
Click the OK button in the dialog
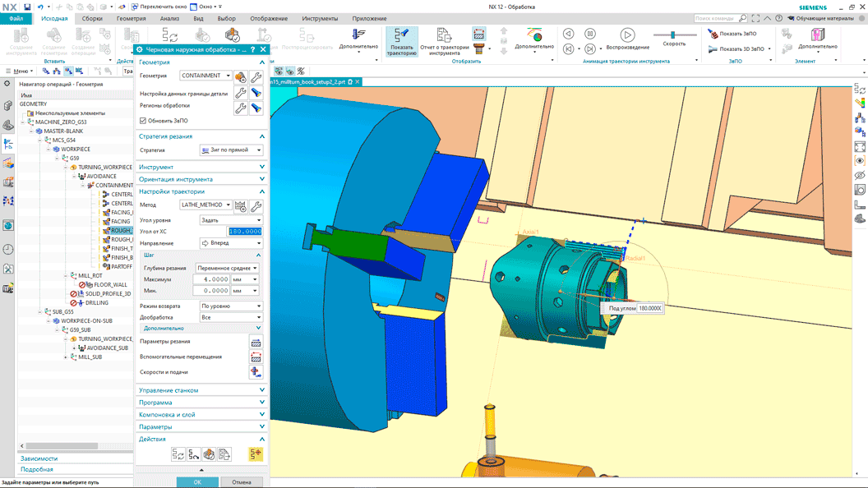coord(197,482)
